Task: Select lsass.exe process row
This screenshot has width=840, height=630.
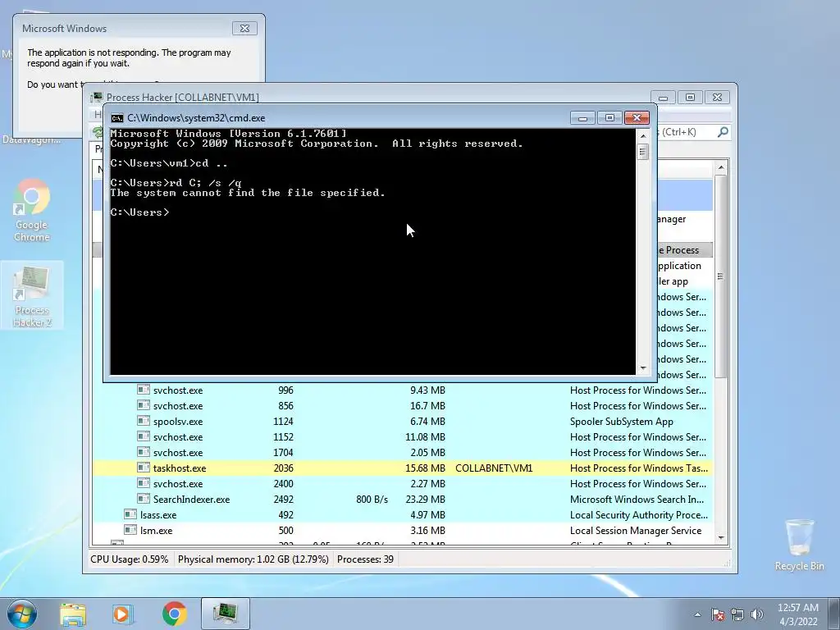Action: tap(403, 514)
